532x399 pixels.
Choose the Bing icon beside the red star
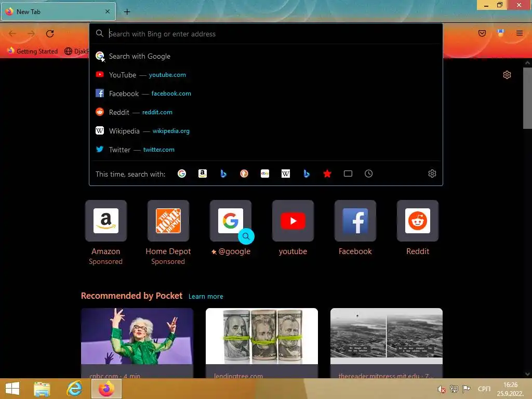tap(307, 174)
